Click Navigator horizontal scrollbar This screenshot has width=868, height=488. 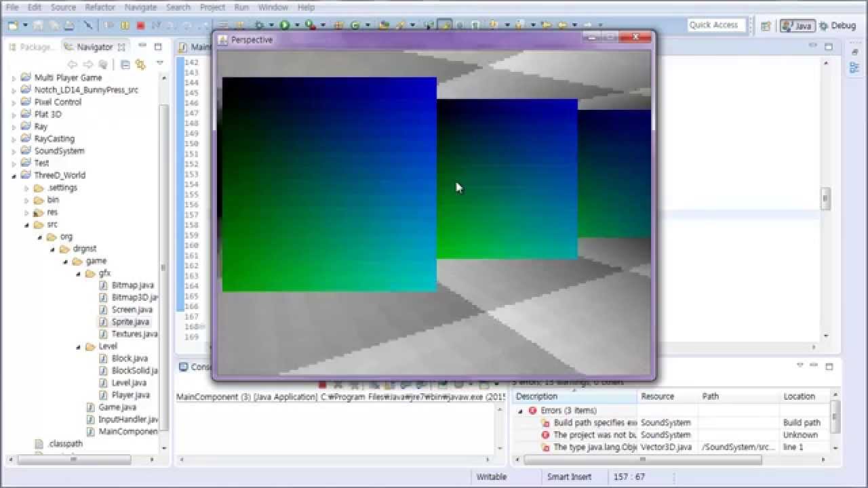[x=75, y=460]
